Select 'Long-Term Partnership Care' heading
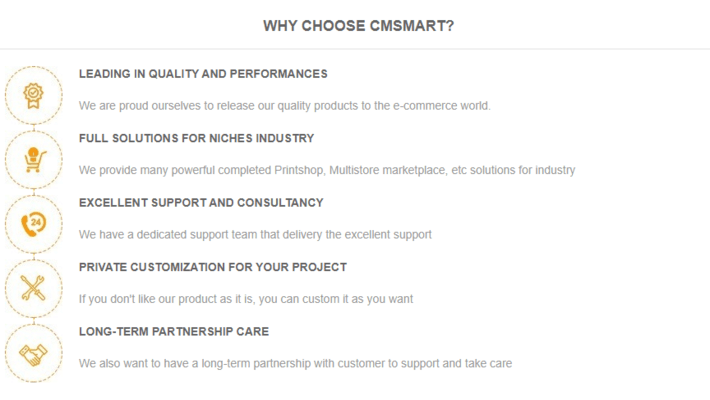Screen dimensions: 710x400 coord(174,332)
